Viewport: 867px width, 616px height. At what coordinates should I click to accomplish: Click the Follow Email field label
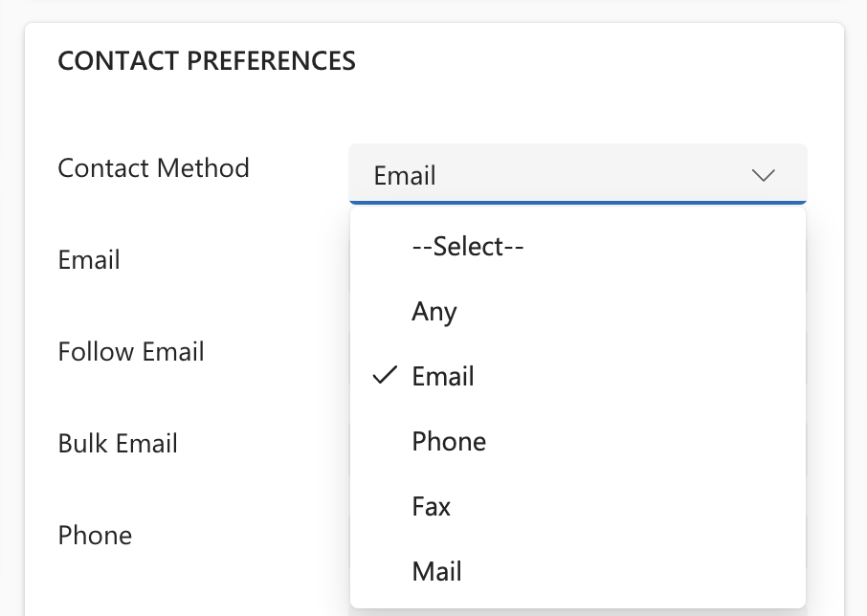(x=131, y=352)
